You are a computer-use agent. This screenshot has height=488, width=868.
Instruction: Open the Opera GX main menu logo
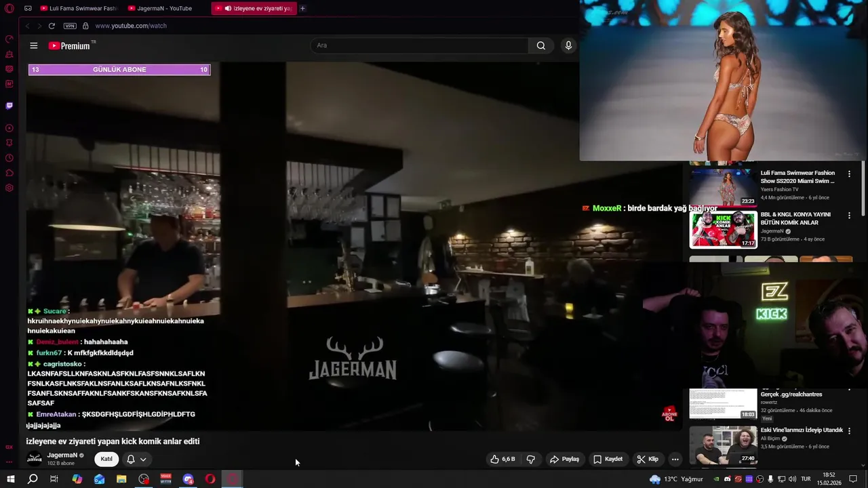[9, 8]
